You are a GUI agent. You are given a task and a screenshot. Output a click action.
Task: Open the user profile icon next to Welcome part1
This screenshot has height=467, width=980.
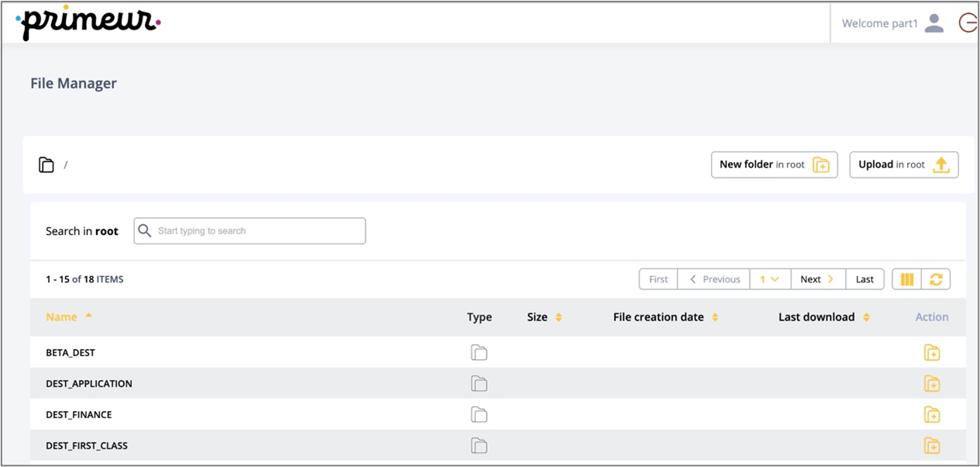[933, 22]
